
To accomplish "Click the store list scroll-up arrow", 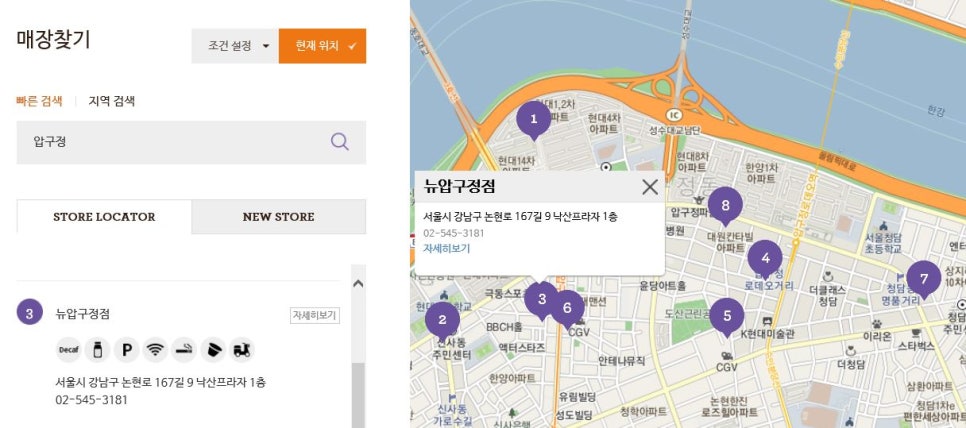I will tap(358, 284).
